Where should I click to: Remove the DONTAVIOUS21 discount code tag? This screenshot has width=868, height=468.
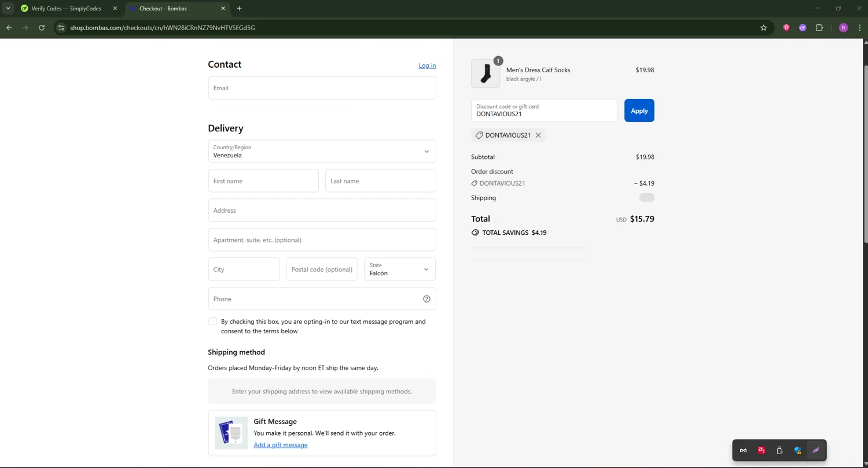click(x=538, y=135)
